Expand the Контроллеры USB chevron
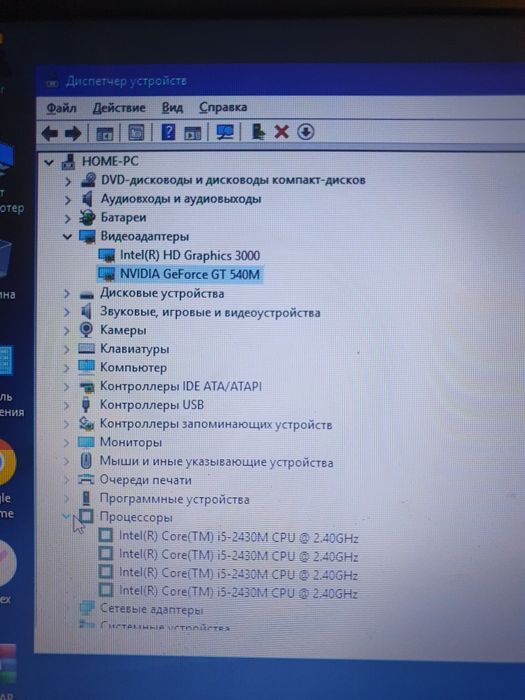The image size is (525, 700). pyautogui.click(x=67, y=405)
